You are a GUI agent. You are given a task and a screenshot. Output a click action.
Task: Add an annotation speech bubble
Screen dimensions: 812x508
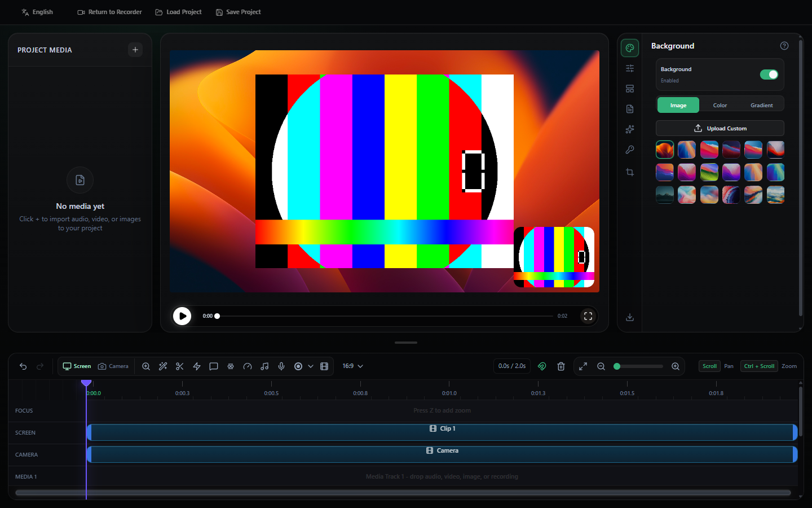coord(214,366)
